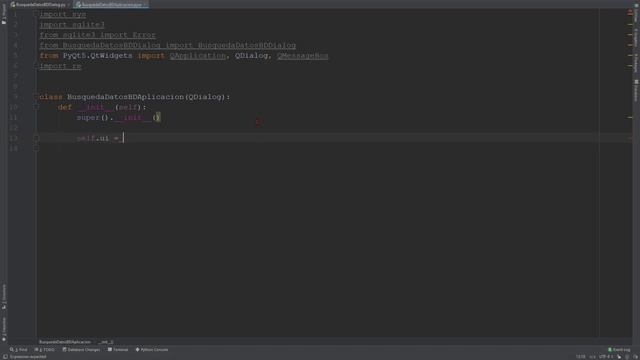Click 'from sqlite3 import Error' line
Viewport: 640px width, 360px height.
click(x=98, y=35)
